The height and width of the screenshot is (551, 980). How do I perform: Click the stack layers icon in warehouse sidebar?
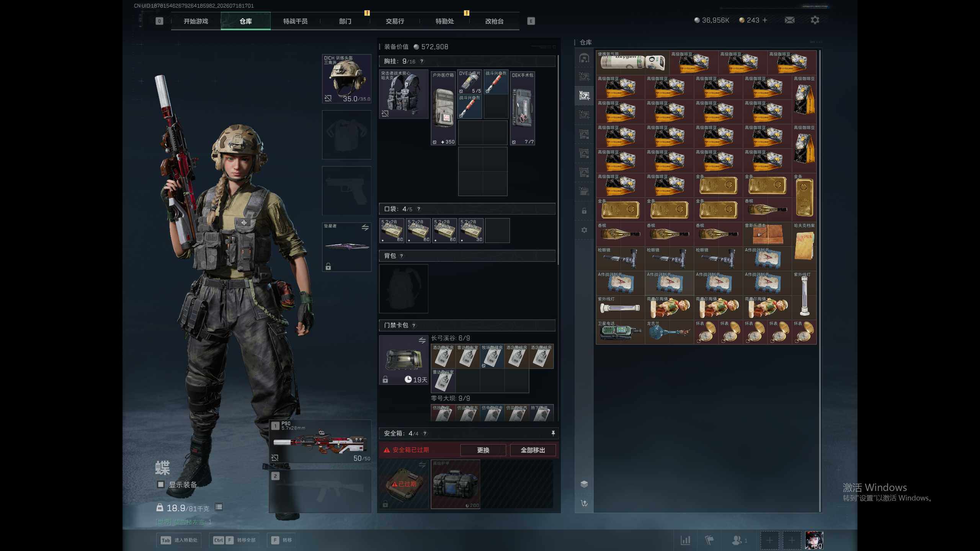pos(584,484)
